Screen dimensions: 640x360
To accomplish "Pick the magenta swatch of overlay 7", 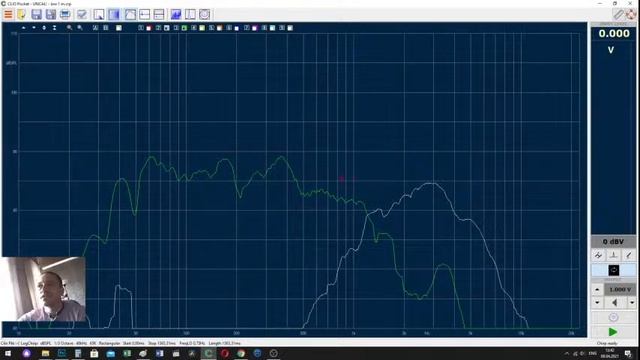I will [x=254, y=28].
